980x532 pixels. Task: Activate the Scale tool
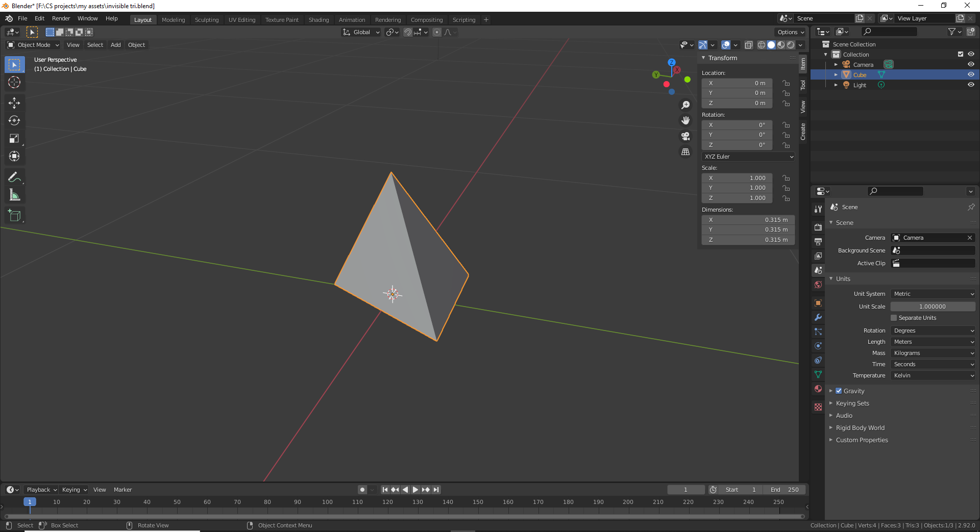click(x=14, y=139)
